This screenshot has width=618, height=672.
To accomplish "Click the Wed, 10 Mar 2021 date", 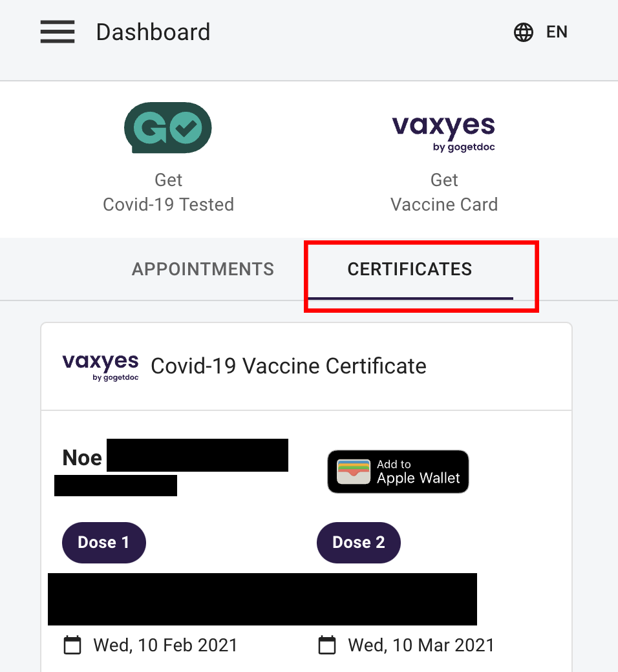I will pos(421,645).
